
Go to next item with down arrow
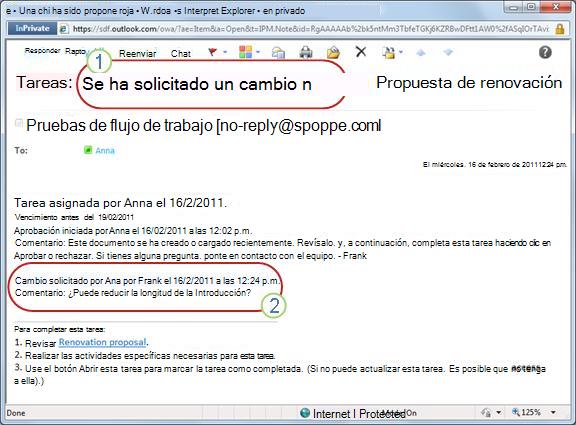pos(448,53)
